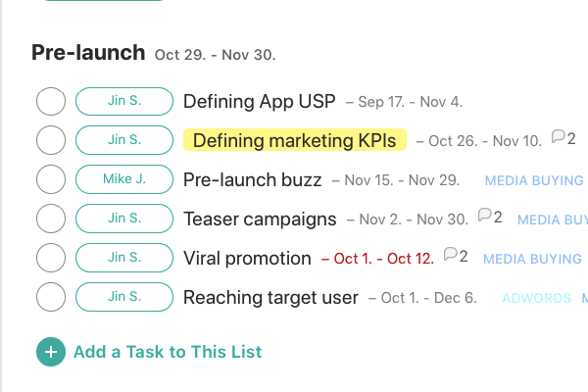Open overdue date Oct 1 - Oct 12
Image resolution: width=588 pixels, height=392 pixels.
pyautogui.click(x=378, y=259)
